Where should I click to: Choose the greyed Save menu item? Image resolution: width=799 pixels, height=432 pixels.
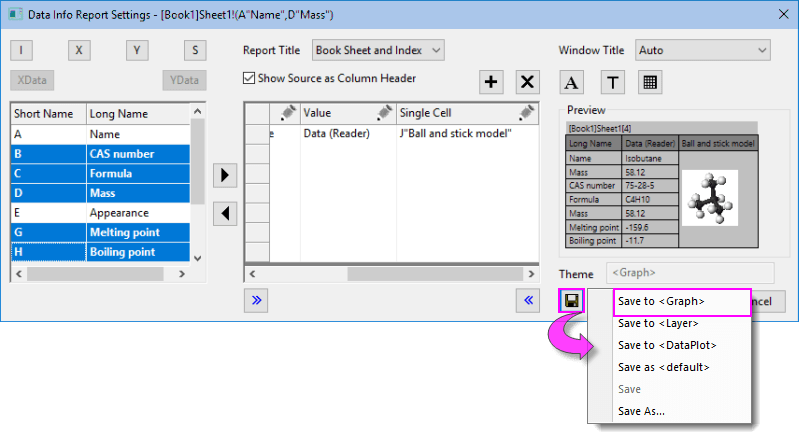pyautogui.click(x=669, y=389)
